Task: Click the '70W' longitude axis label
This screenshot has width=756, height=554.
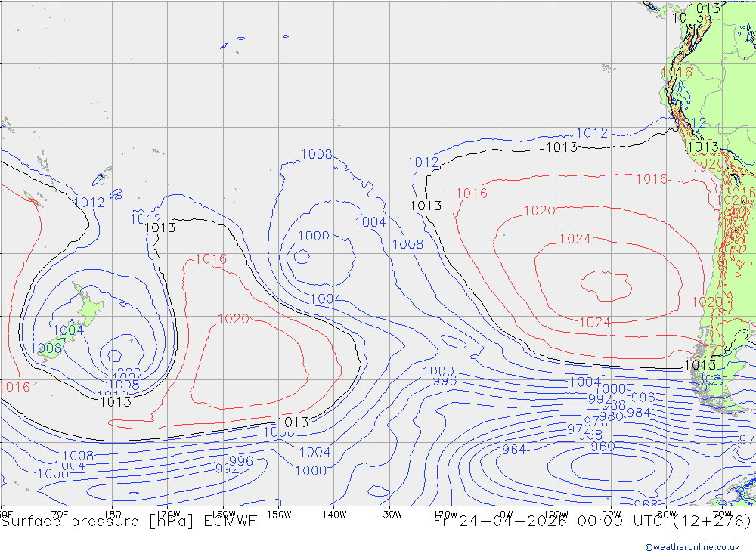Action: point(722,515)
